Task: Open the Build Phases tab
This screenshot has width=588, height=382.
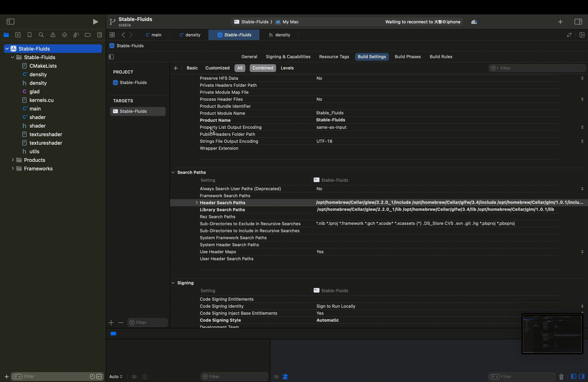Action: click(x=408, y=57)
